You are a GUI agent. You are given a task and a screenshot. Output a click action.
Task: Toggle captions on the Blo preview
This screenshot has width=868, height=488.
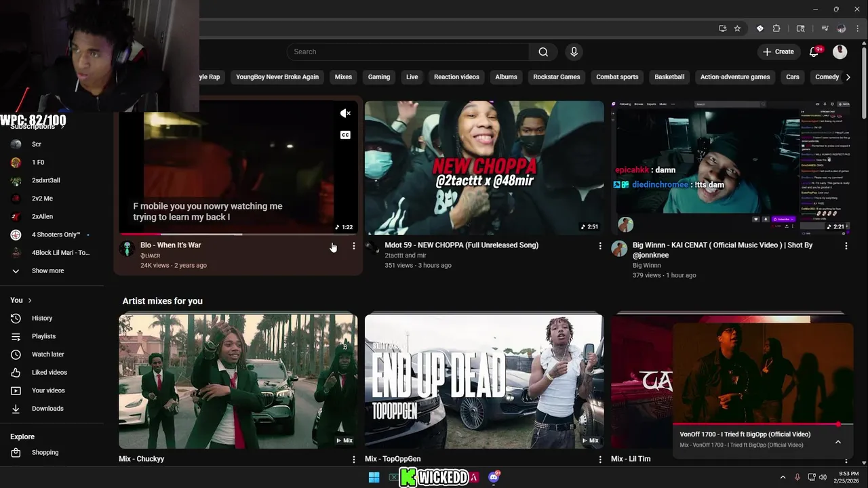point(345,135)
